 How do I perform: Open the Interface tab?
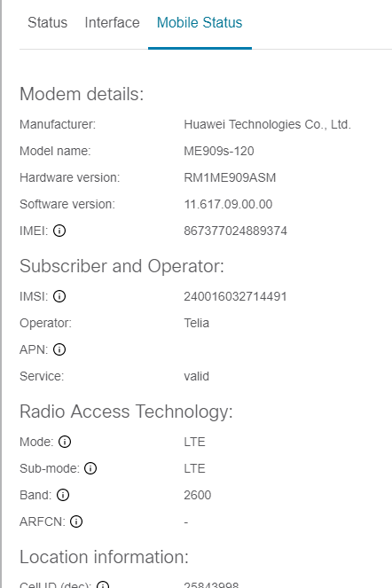[112, 22]
